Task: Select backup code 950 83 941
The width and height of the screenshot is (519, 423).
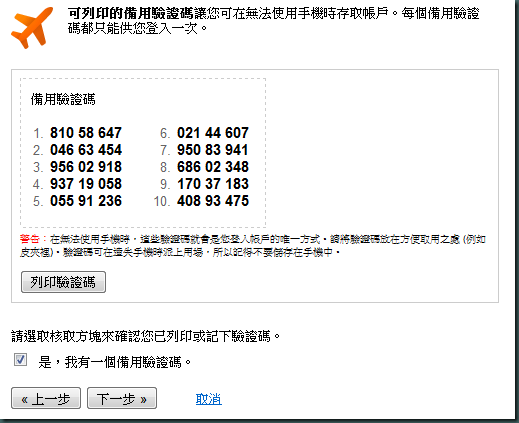Action: [x=213, y=150]
